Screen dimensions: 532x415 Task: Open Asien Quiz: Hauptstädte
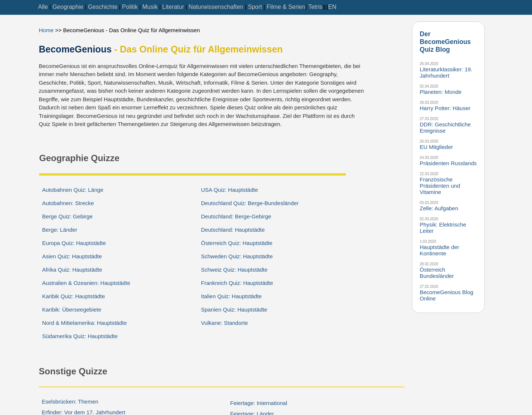(72, 256)
